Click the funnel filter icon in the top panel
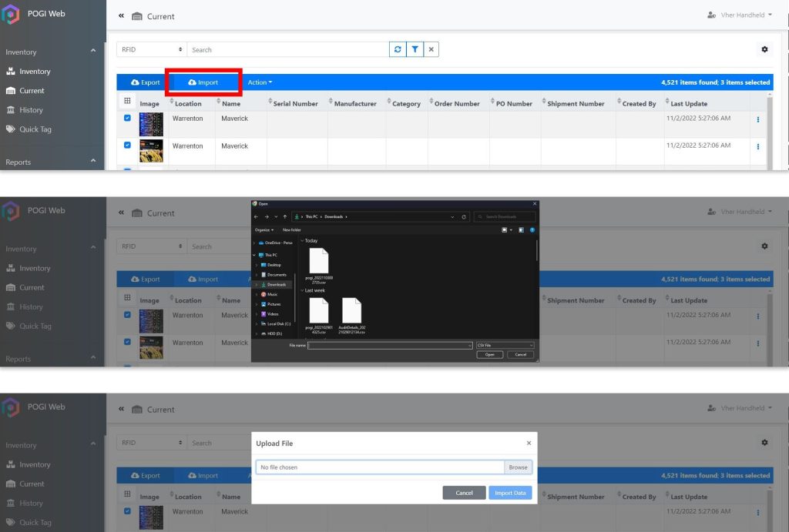 pyautogui.click(x=415, y=49)
